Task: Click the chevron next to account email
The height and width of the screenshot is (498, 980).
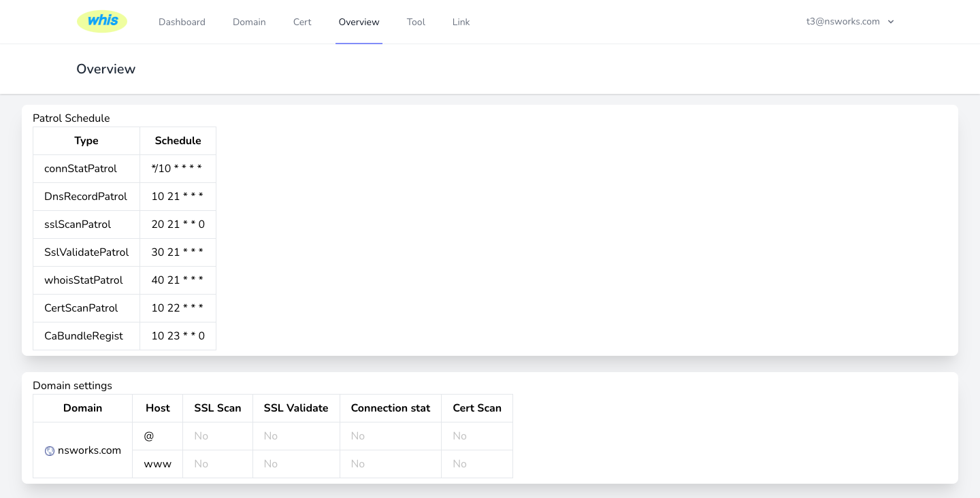Action: 891,22
